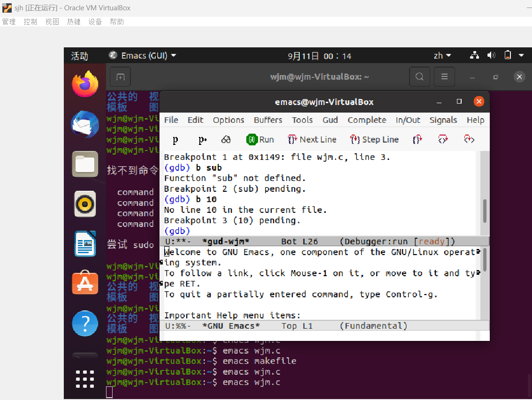Open the Options menu in Emacs

click(x=228, y=120)
